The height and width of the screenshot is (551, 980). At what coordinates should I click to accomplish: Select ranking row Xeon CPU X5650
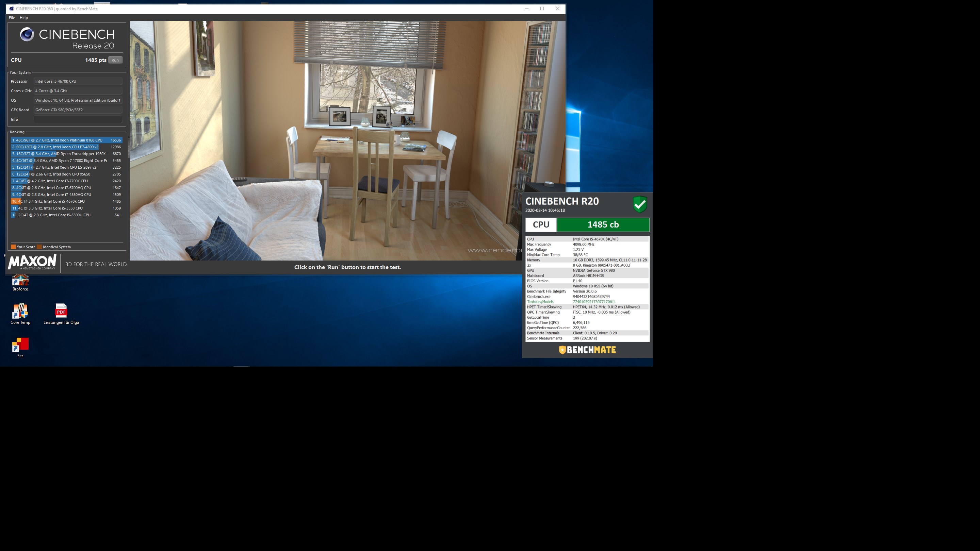click(x=67, y=174)
